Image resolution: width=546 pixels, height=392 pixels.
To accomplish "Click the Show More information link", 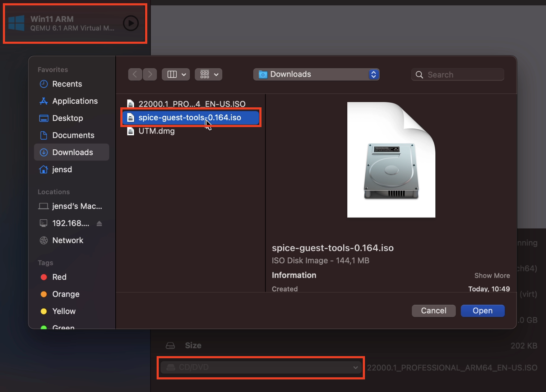I will click(x=492, y=275).
